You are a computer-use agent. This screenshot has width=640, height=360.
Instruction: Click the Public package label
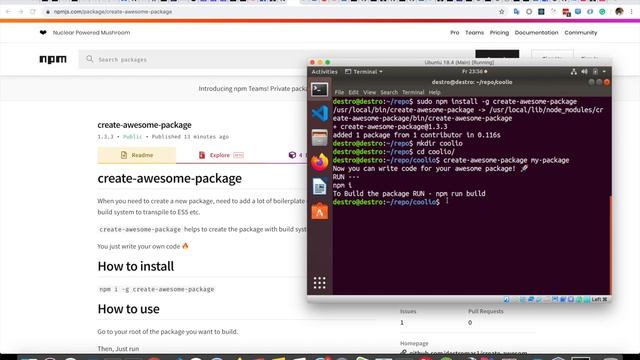(x=132, y=137)
